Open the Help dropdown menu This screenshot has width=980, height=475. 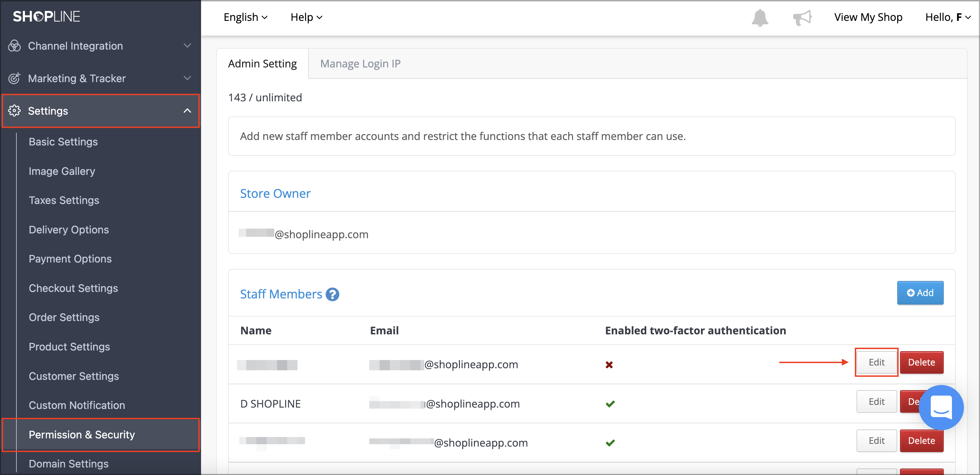pos(306,17)
